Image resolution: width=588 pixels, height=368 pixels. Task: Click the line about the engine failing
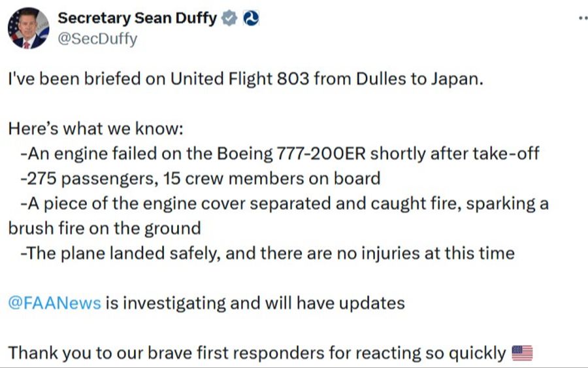coord(281,154)
